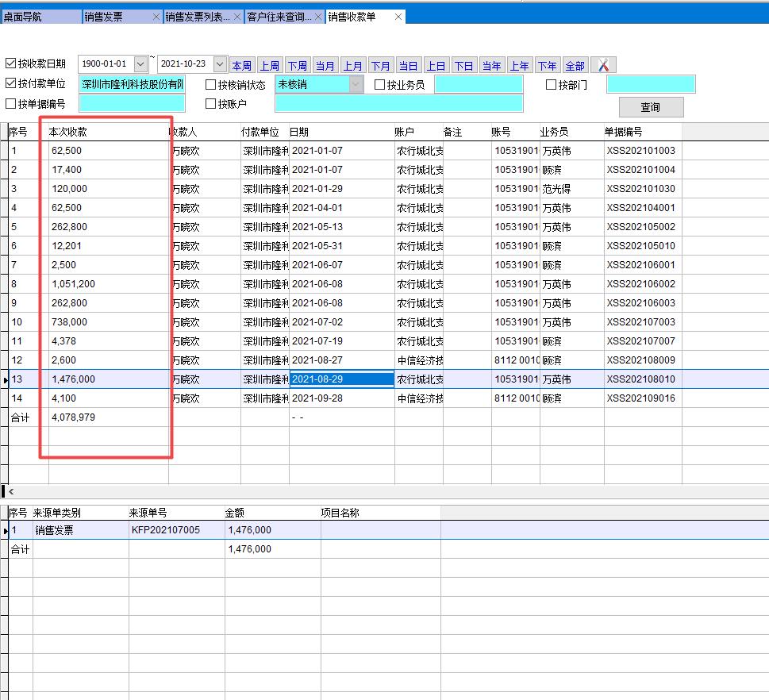Screen dimensions: 769x700
Task: Expand the 未核销 status dropdown
Action: point(356,84)
